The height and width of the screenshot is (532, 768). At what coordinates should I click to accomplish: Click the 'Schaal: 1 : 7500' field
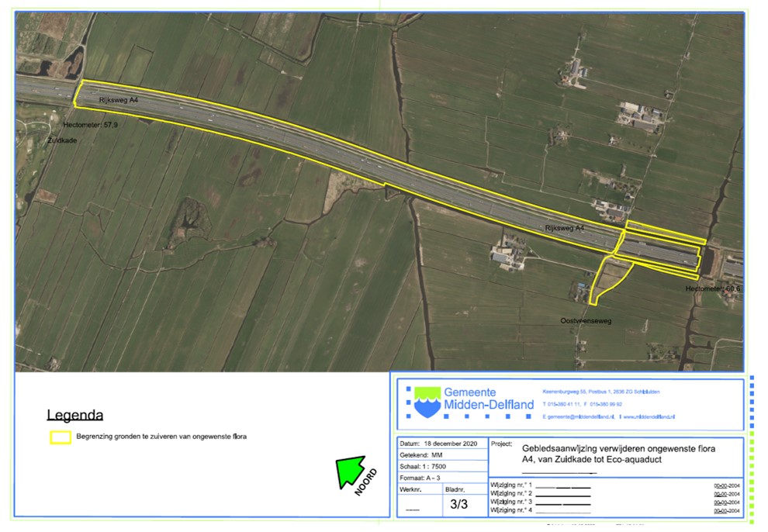pos(427,468)
